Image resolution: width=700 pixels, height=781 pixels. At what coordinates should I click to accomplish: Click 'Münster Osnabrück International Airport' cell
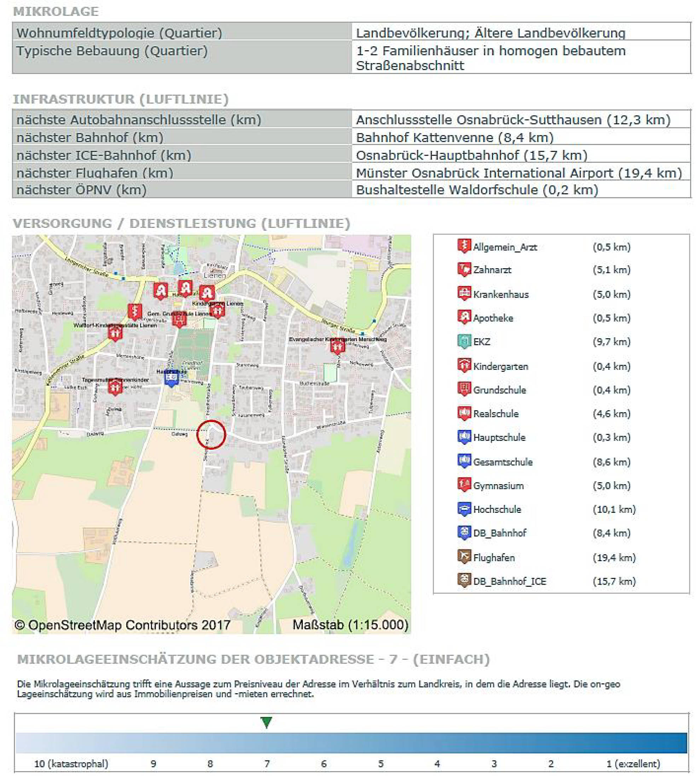pyautogui.click(x=521, y=172)
